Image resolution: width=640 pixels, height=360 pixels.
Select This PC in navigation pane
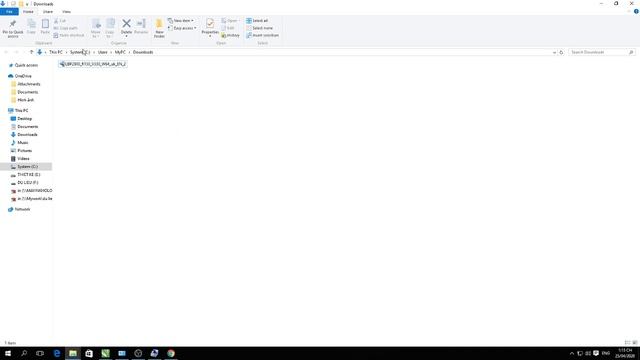[x=21, y=111]
